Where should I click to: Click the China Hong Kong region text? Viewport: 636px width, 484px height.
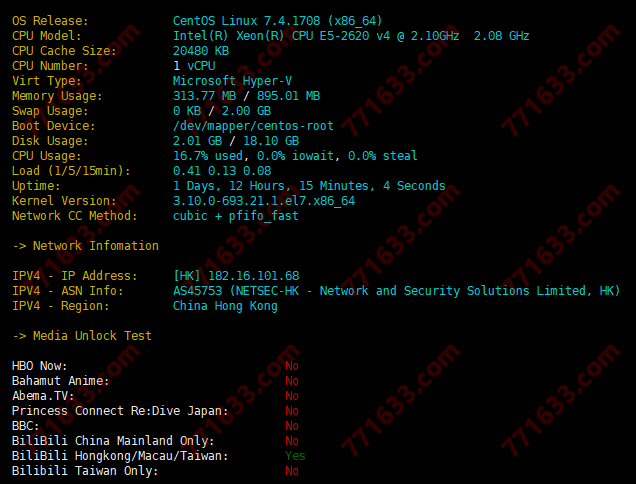click(x=225, y=306)
